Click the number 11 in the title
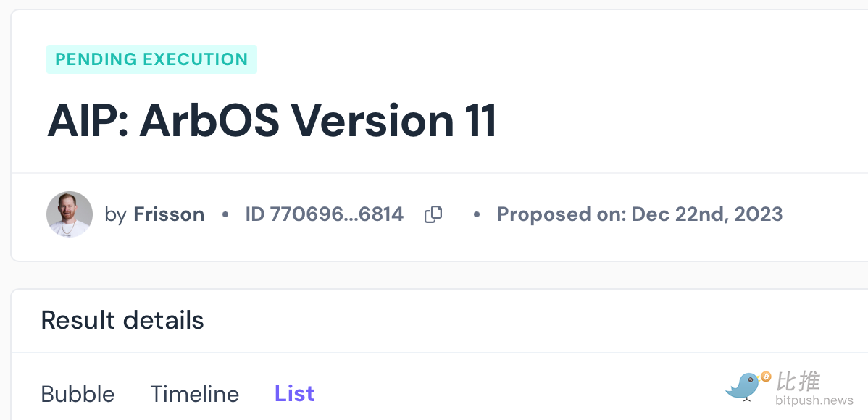 click(478, 120)
